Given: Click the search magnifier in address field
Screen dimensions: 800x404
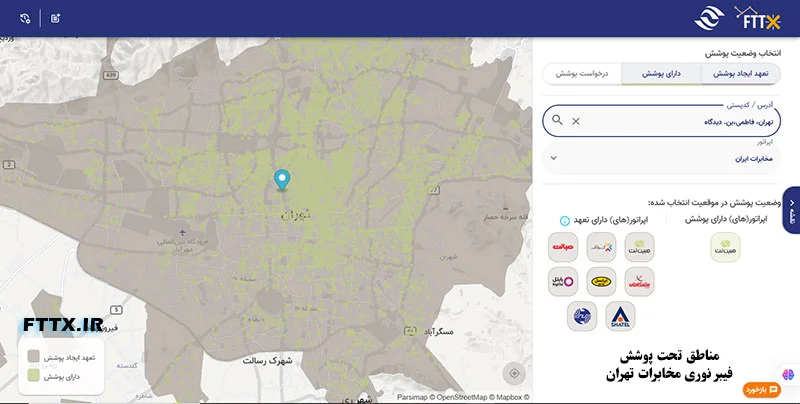Looking at the screenshot, I should [557, 120].
